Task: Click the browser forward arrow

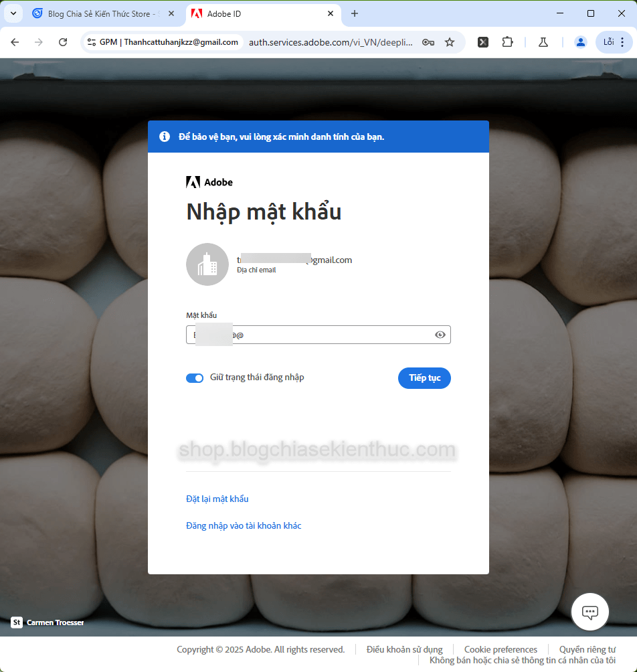Action: [x=39, y=42]
